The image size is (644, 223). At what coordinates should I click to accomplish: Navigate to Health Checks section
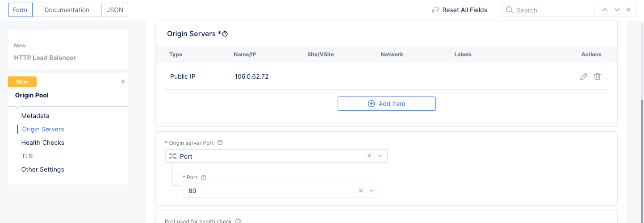pyautogui.click(x=43, y=143)
